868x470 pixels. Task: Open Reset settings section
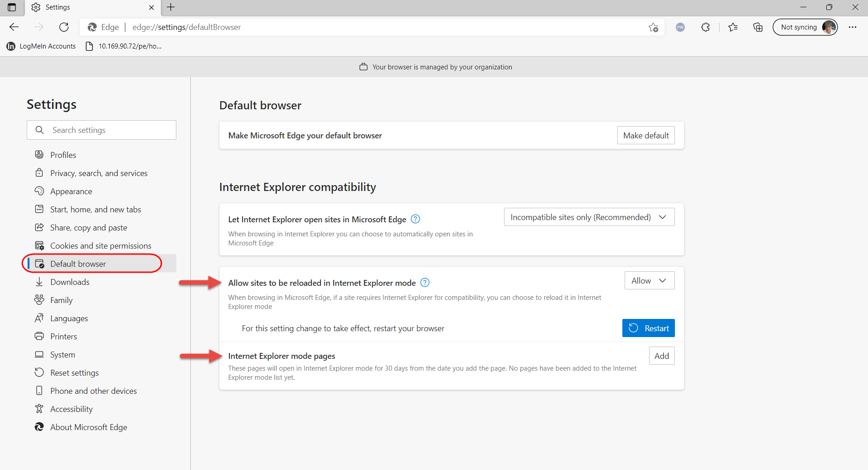(102, 372)
